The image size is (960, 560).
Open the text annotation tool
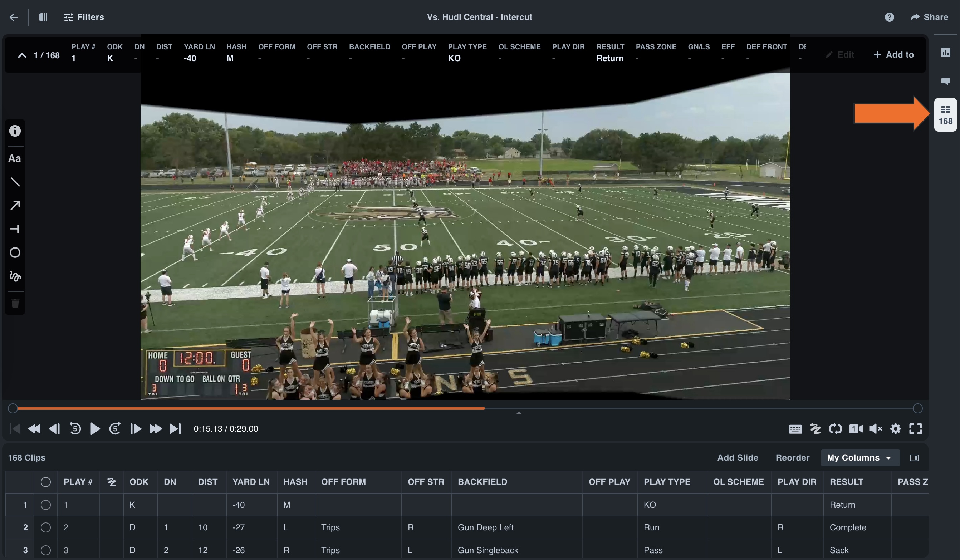(15, 158)
